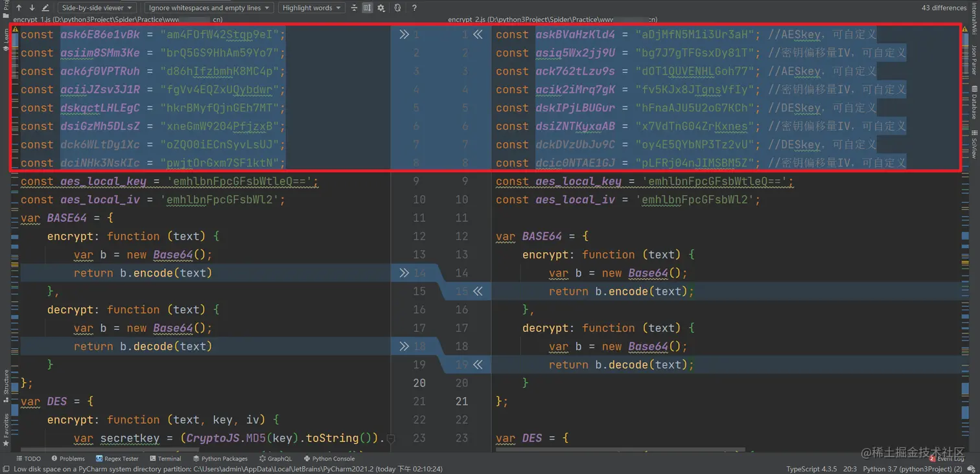The image size is (980, 474).
Task: Open the help question mark icon
Action: (x=414, y=8)
